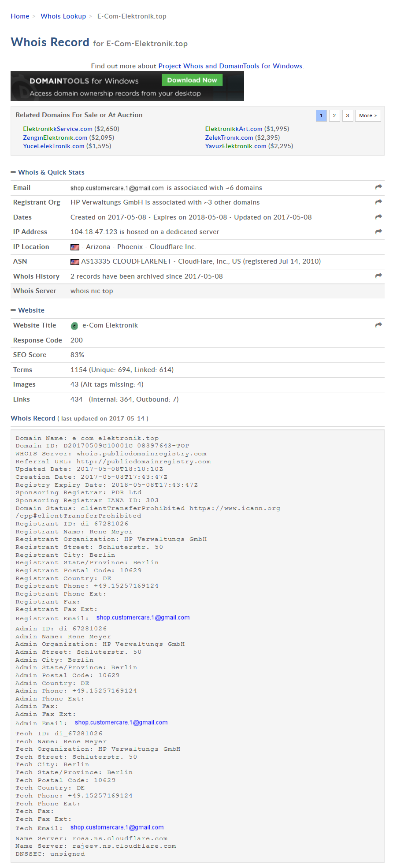Click the IP address 104.18.47.123 text

coord(94,232)
